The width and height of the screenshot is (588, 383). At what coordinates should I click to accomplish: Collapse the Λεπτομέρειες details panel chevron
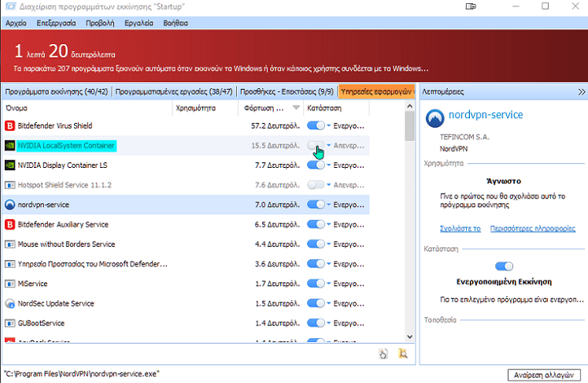[581, 92]
